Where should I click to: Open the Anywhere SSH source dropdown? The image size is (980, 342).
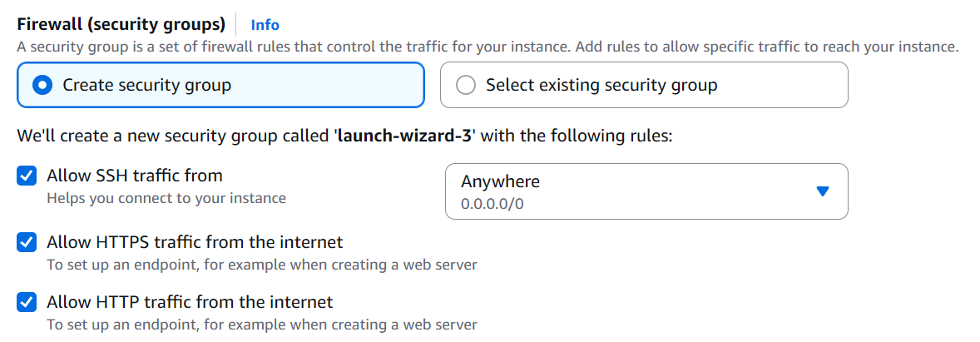(646, 191)
